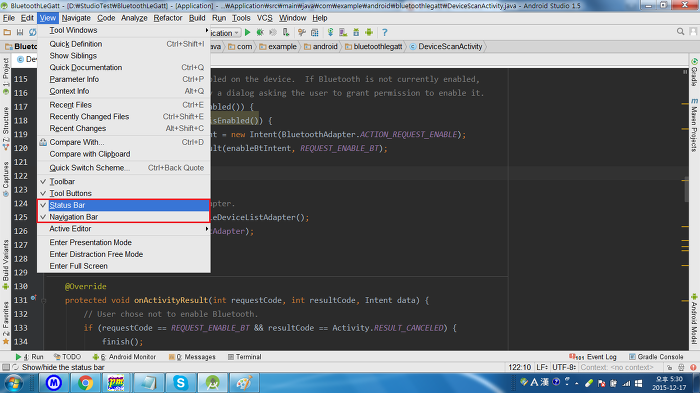Click the Debug bug icon in toolbar

260,32
